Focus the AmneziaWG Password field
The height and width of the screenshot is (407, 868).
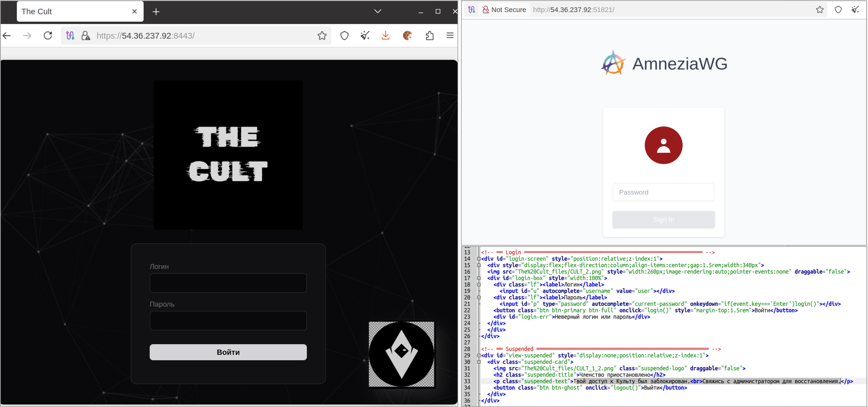click(663, 192)
